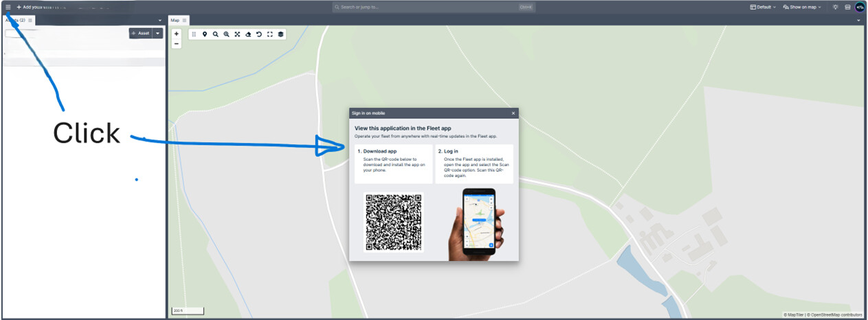Open the map layers stack
This screenshot has width=868, height=320.
280,34
